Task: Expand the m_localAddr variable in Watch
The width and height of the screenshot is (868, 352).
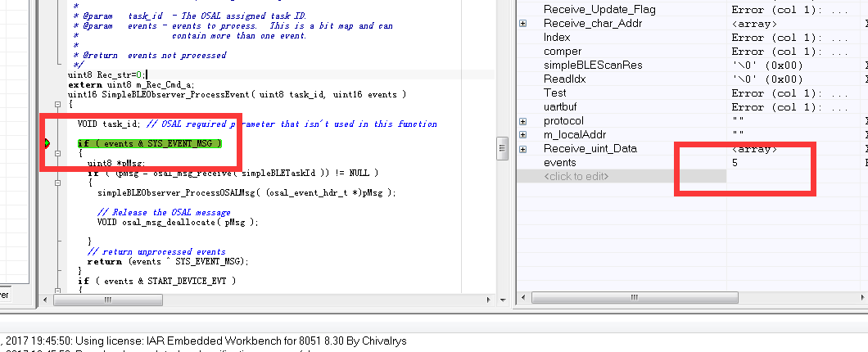Action: 523,134
